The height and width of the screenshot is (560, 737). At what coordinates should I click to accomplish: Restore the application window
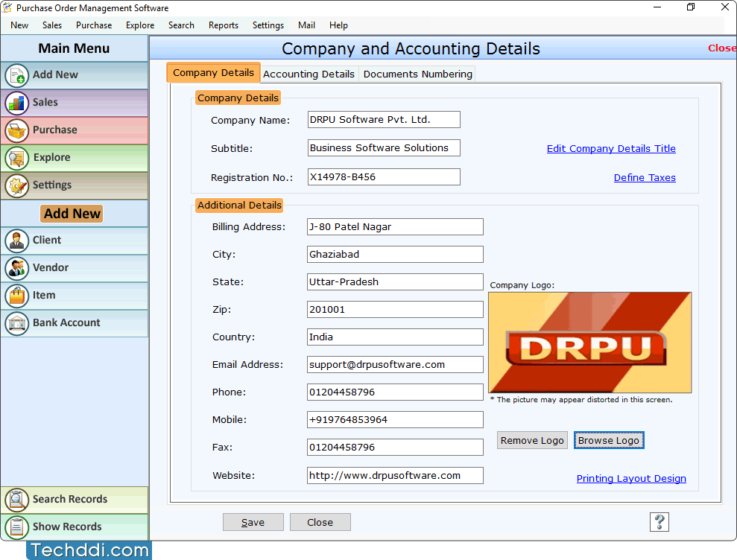coord(691,7)
